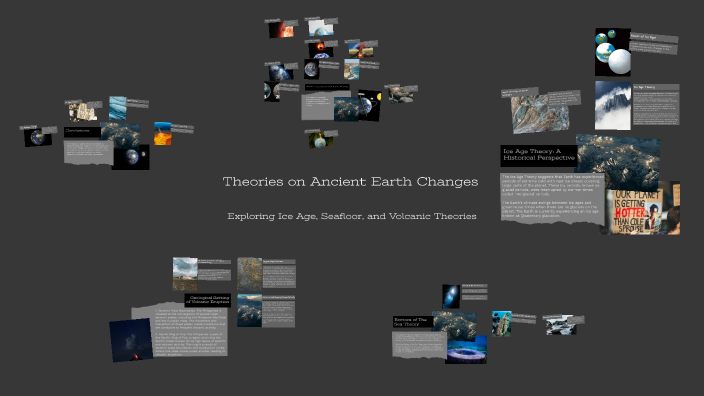
Task: Select the underwater coral reef photo
Action: (502, 323)
